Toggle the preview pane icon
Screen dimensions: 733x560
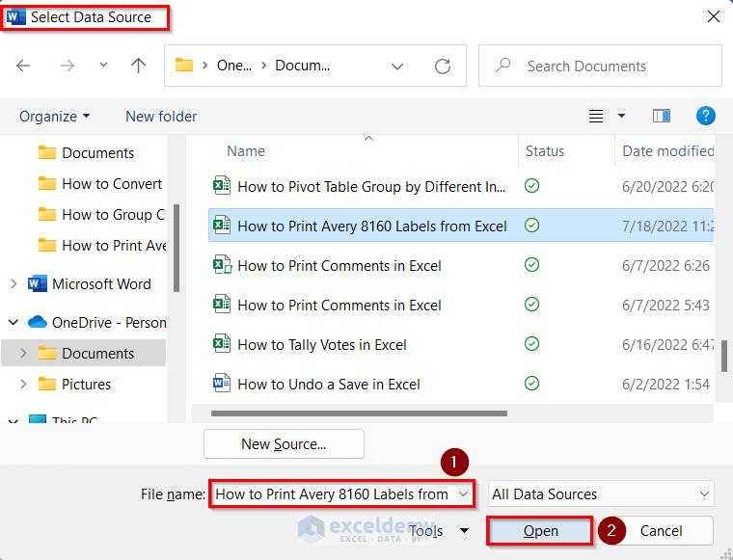point(661,116)
